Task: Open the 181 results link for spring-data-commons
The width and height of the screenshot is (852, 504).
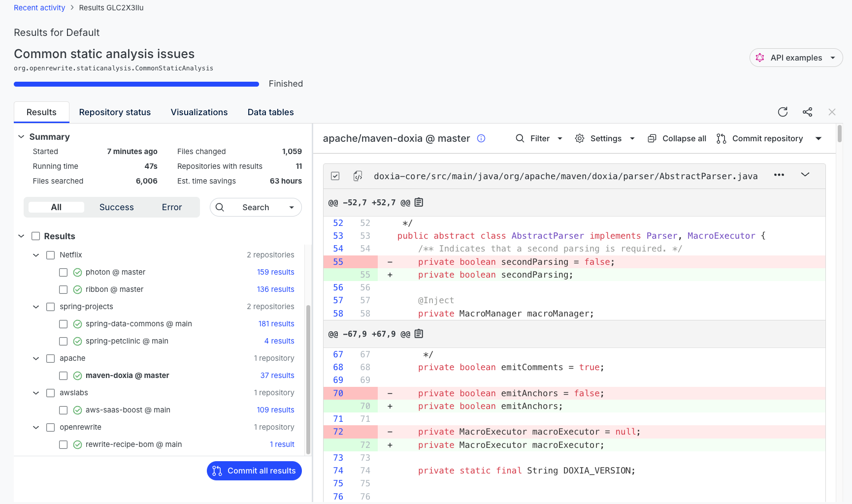Action: coord(276,324)
